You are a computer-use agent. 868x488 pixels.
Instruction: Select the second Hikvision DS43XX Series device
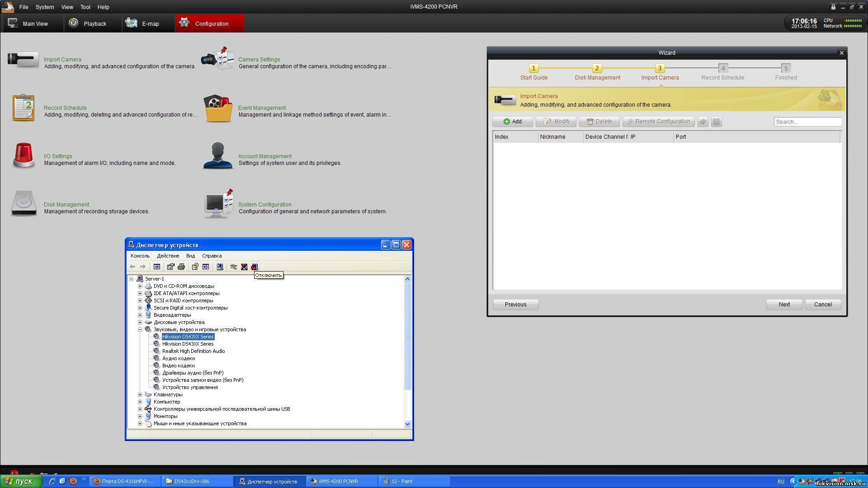tap(188, 344)
